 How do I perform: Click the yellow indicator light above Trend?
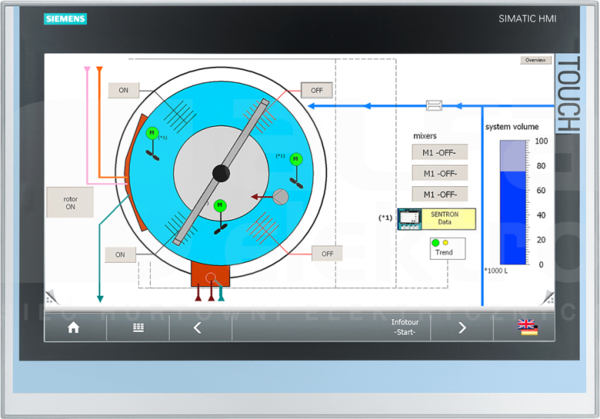(x=445, y=243)
